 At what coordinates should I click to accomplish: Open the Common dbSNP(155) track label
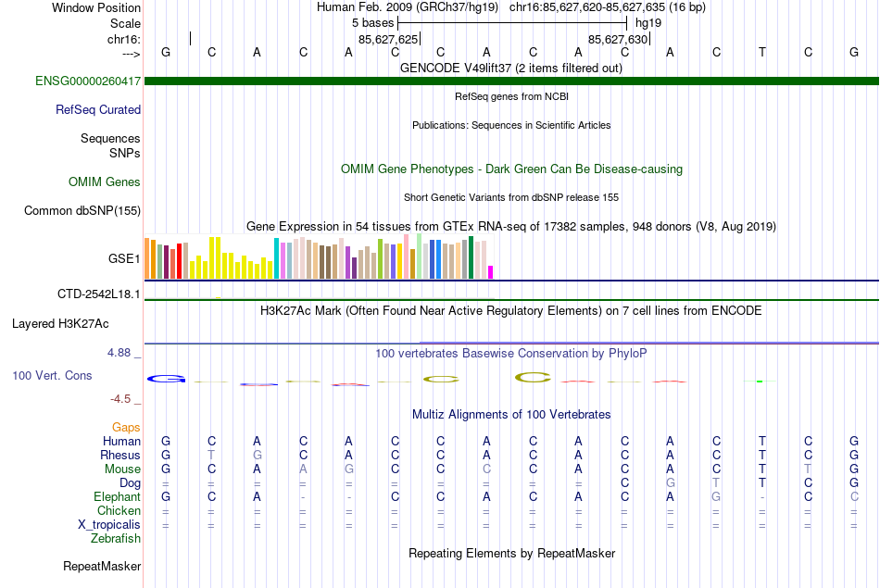click(82, 210)
